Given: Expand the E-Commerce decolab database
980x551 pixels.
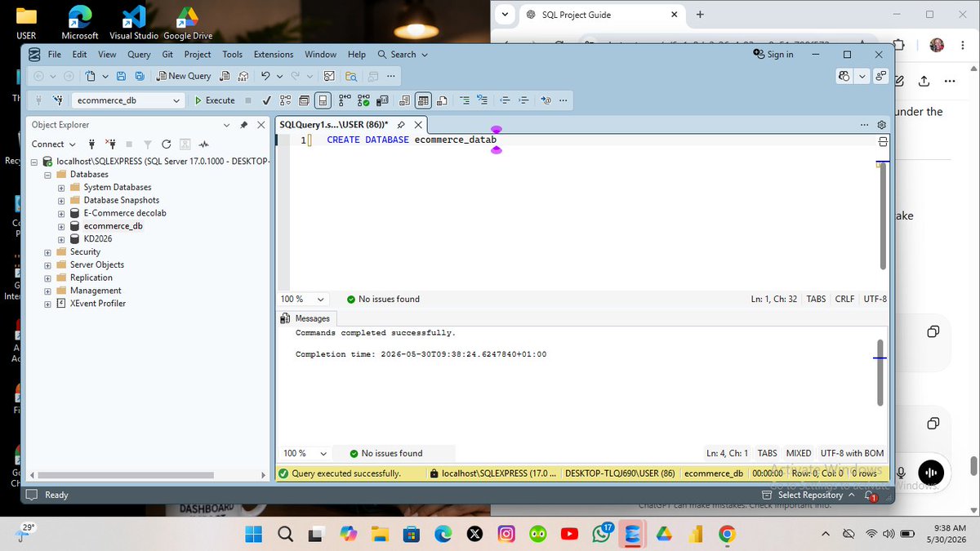Looking at the screenshot, I should click(x=61, y=213).
